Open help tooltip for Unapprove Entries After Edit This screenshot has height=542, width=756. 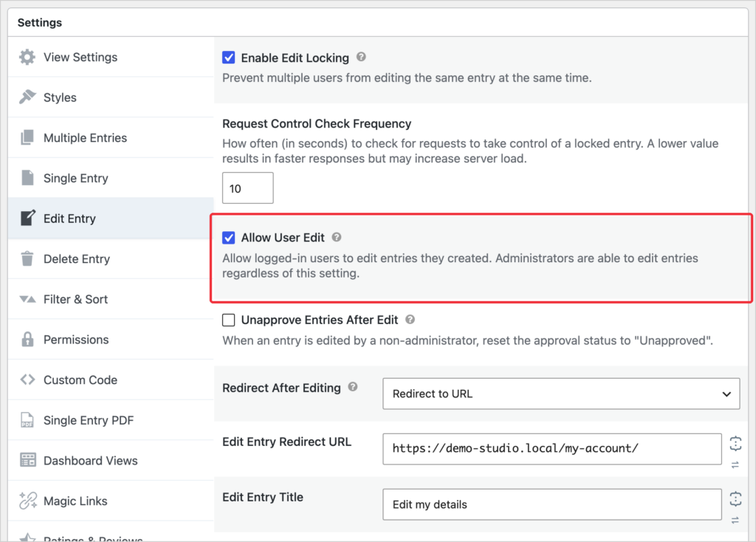(x=410, y=319)
